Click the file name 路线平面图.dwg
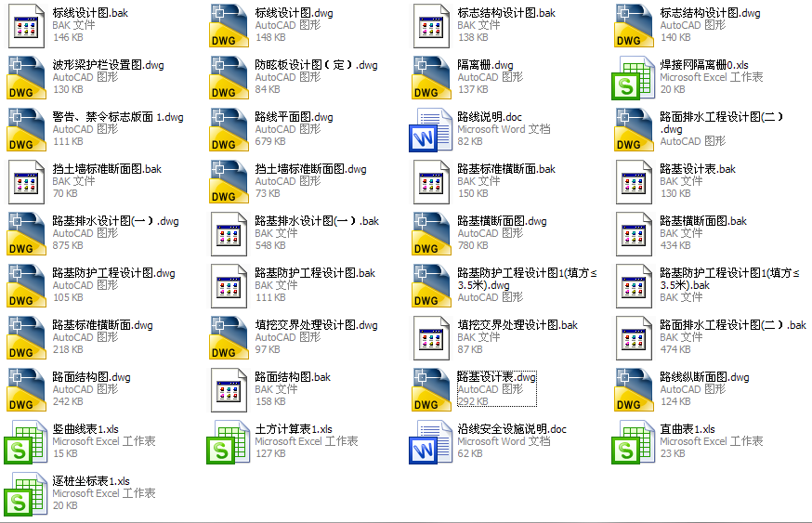The image size is (812, 523). (x=294, y=117)
